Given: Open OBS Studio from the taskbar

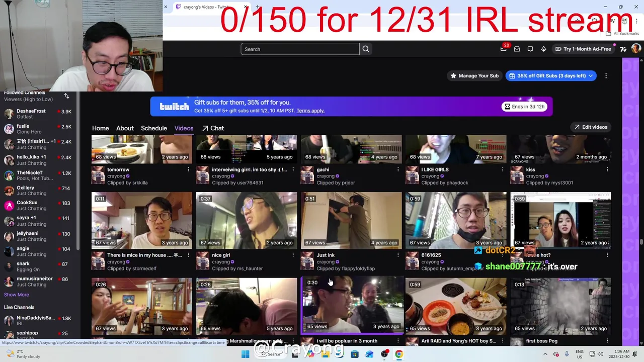Looking at the screenshot, I should tap(384, 354).
